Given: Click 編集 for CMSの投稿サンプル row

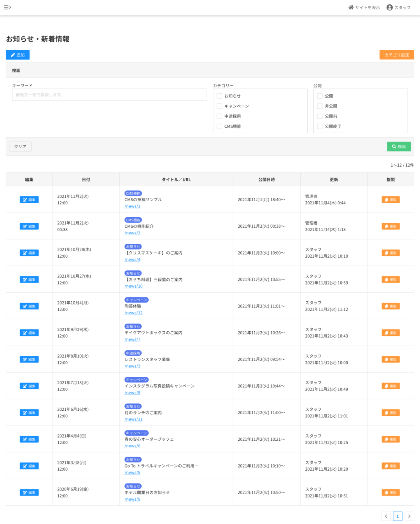Looking at the screenshot, I should tap(29, 200).
